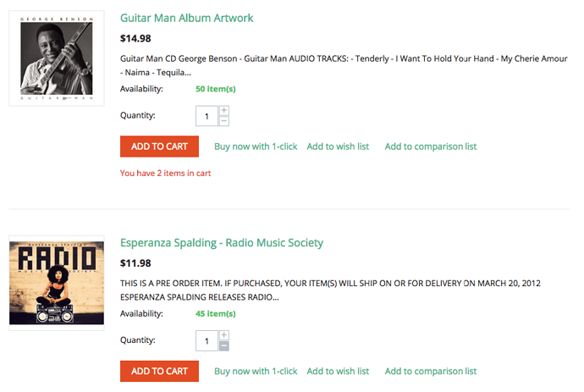Buy Guitar Man album now with 1-click
This screenshot has width=584, height=392.
(256, 146)
